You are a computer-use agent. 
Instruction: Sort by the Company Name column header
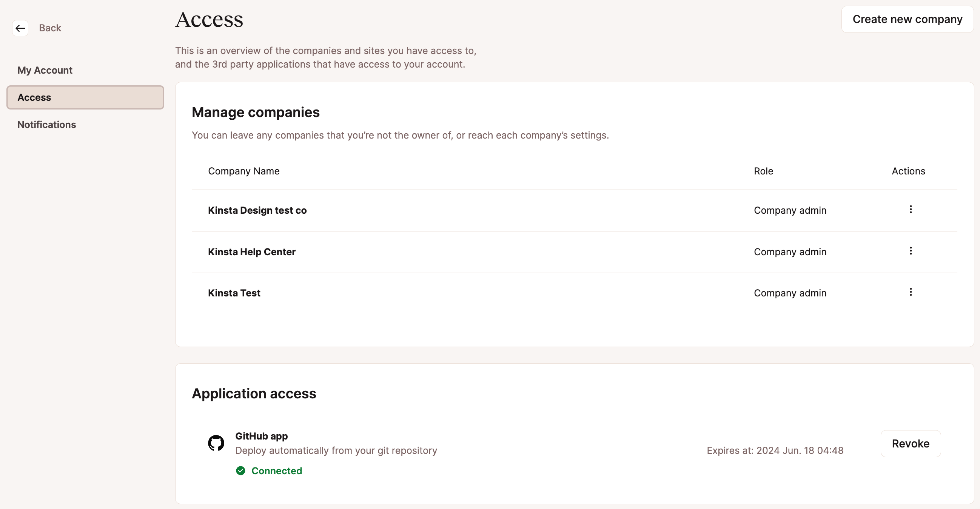[243, 171]
